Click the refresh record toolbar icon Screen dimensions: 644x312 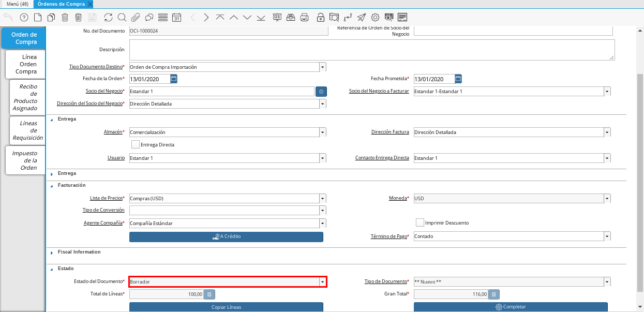coord(108,17)
